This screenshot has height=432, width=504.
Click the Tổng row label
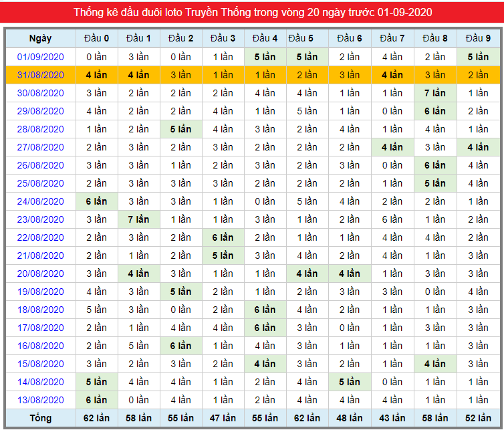point(41,418)
